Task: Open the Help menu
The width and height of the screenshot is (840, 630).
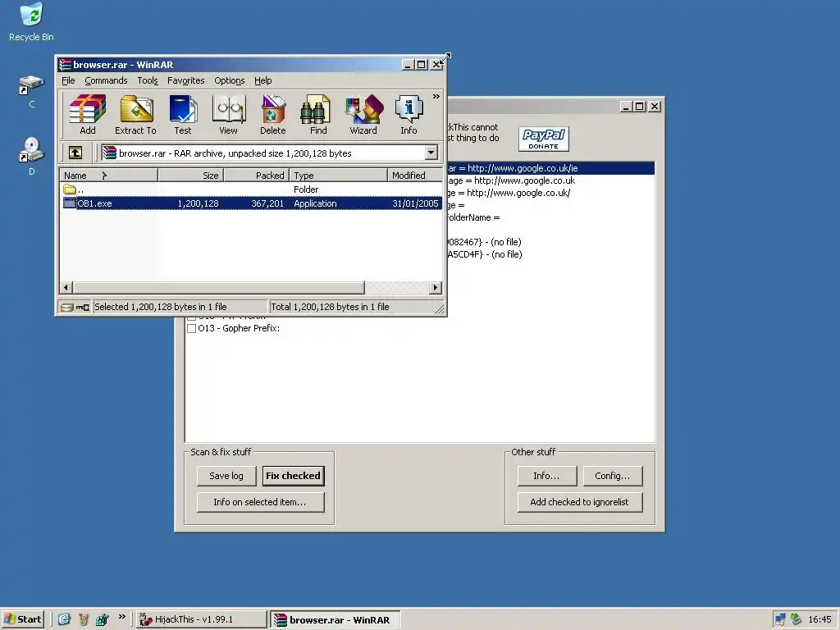Action: pos(263,80)
